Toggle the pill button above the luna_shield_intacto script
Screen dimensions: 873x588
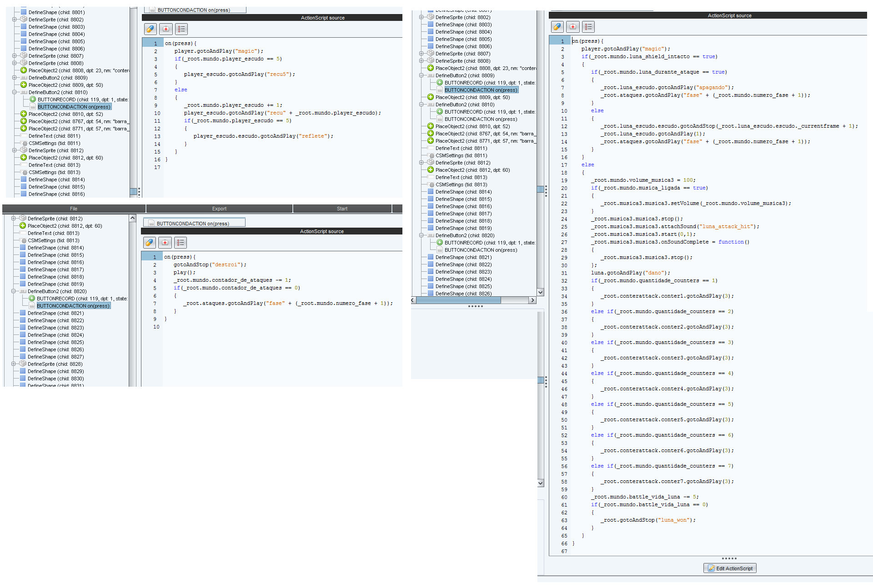557,27
